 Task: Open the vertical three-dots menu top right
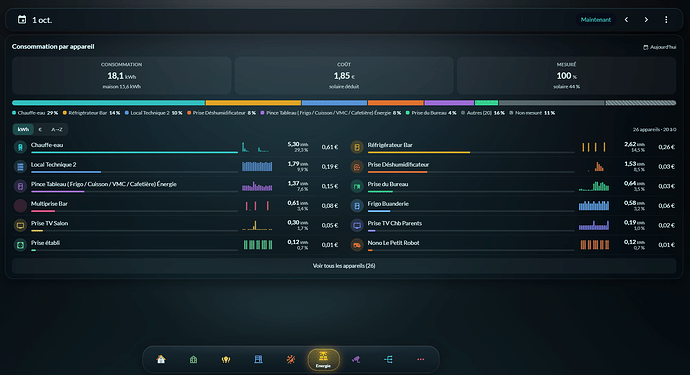click(x=666, y=19)
